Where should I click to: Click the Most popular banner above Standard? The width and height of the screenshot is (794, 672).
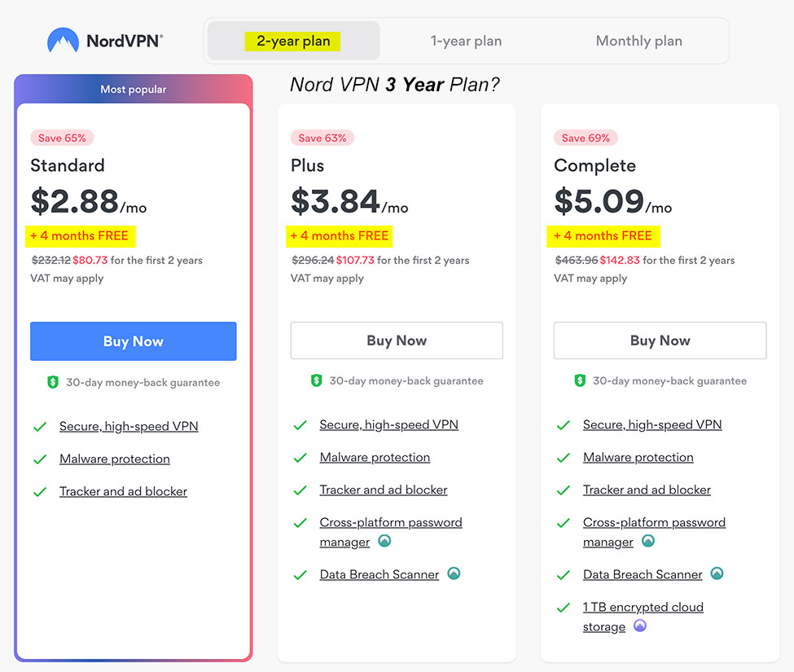click(x=134, y=89)
